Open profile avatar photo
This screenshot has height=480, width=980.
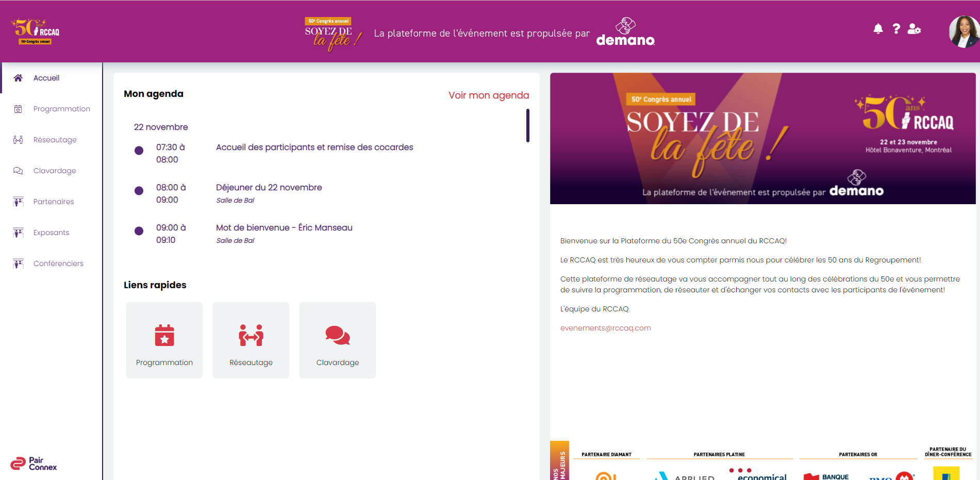964,31
